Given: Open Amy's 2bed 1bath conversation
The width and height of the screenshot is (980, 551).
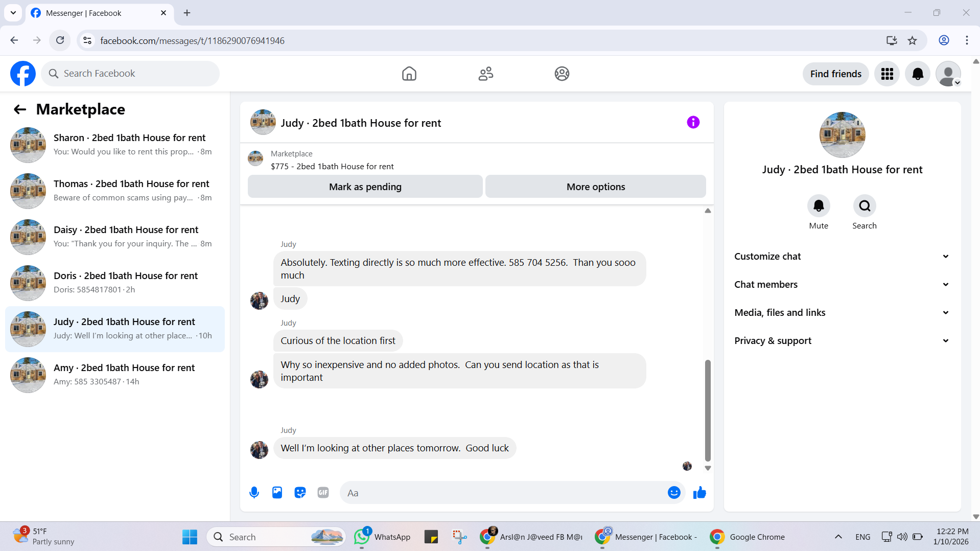Looking at the screenshot, I should tap(115, 375).
